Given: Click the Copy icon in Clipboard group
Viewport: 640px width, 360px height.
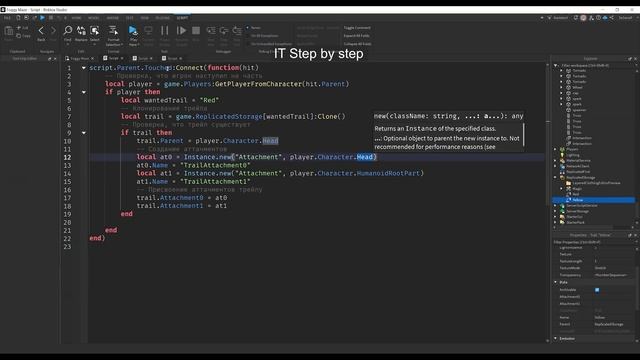Looking at the screenshot, I should [x=19, y=36].
